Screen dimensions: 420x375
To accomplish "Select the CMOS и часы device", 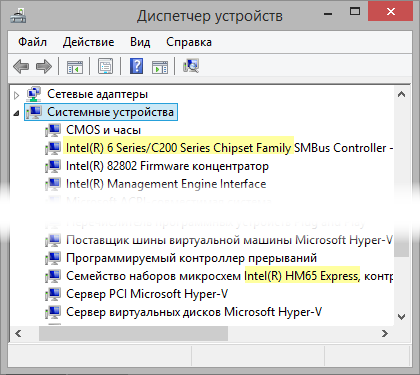I will (103, 130).
